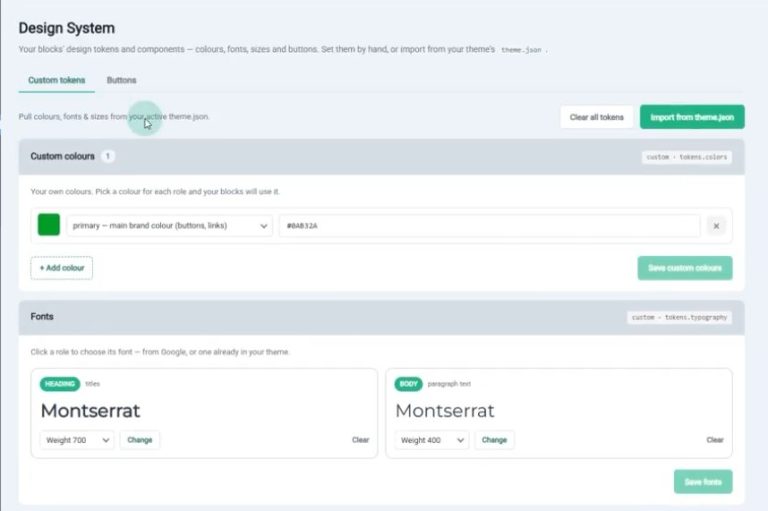Import from theme.json
The image size is (768, 511).
[692, 117]
